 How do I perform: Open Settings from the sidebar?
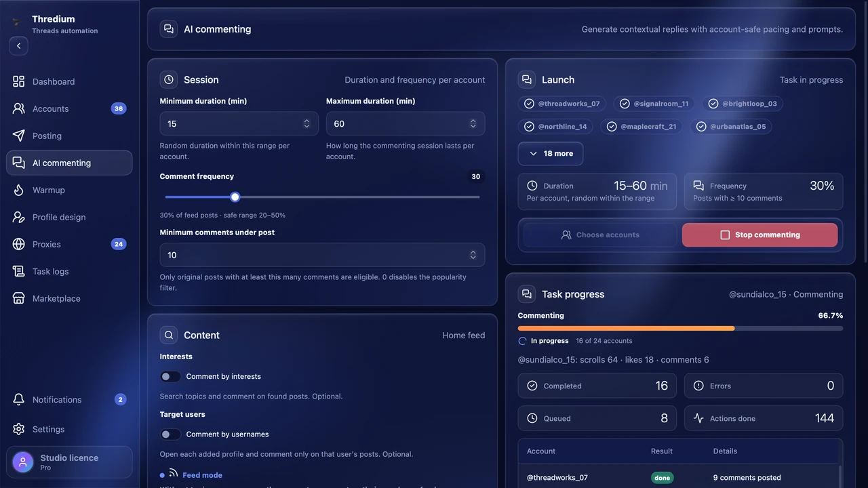[69, 429]
